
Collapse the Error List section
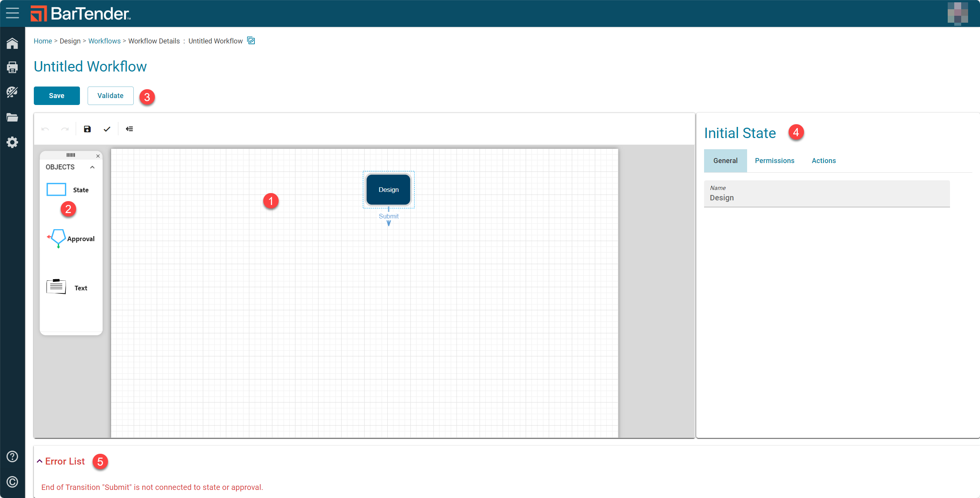[x=40, y=461]
